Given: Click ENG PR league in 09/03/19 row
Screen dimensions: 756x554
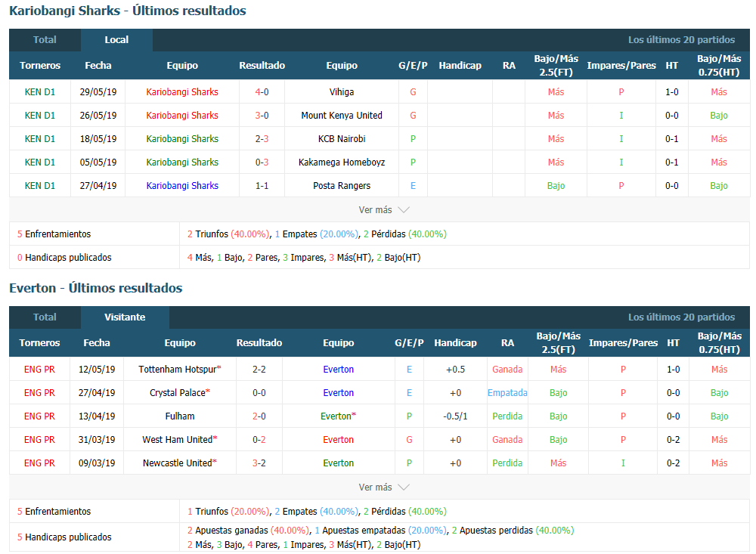Looking at the screenshot, I should 39,463.
